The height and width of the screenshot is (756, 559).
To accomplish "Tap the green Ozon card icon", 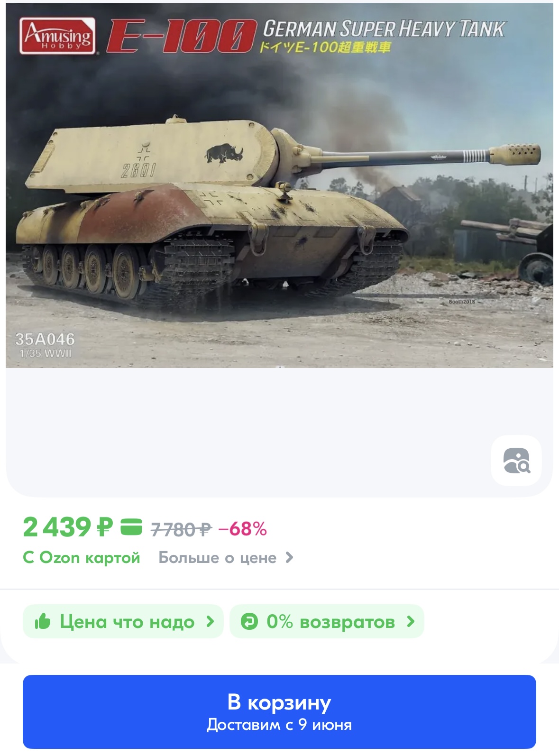I will tap(131, 527).
